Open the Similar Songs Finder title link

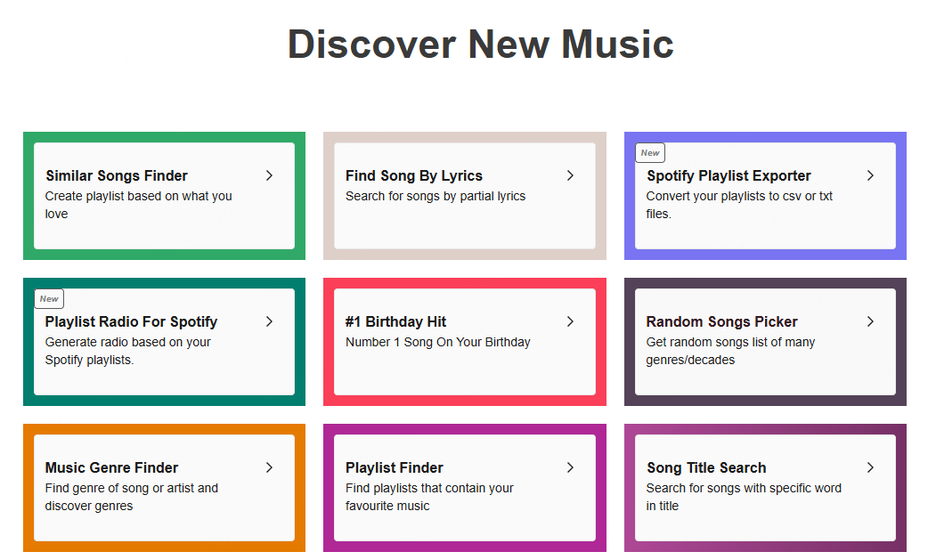(x=117, y=176)
